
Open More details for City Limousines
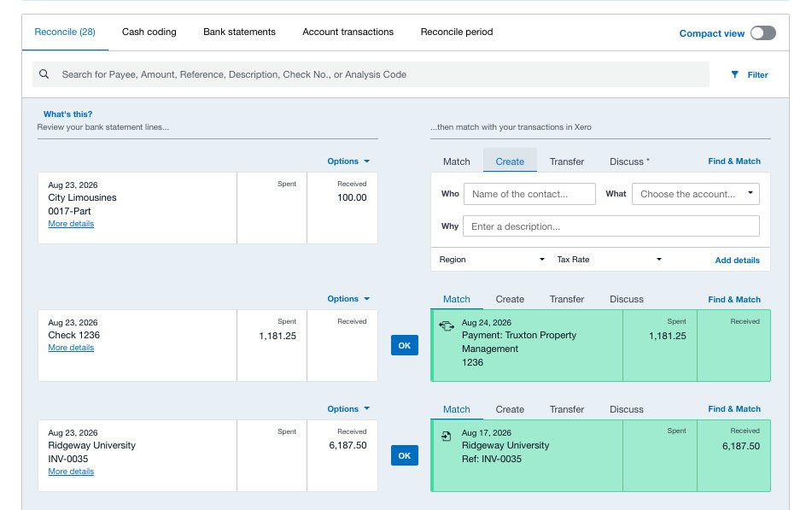click(x=71, y=223)
